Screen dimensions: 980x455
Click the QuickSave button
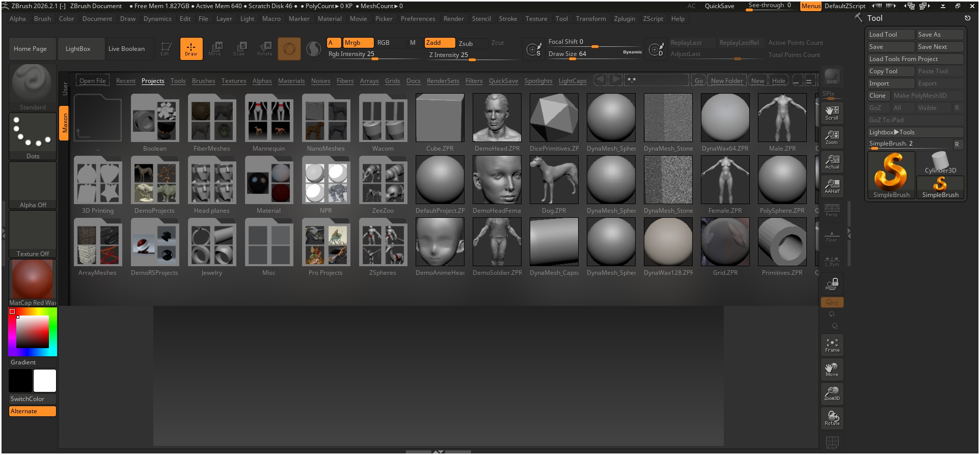719,6
